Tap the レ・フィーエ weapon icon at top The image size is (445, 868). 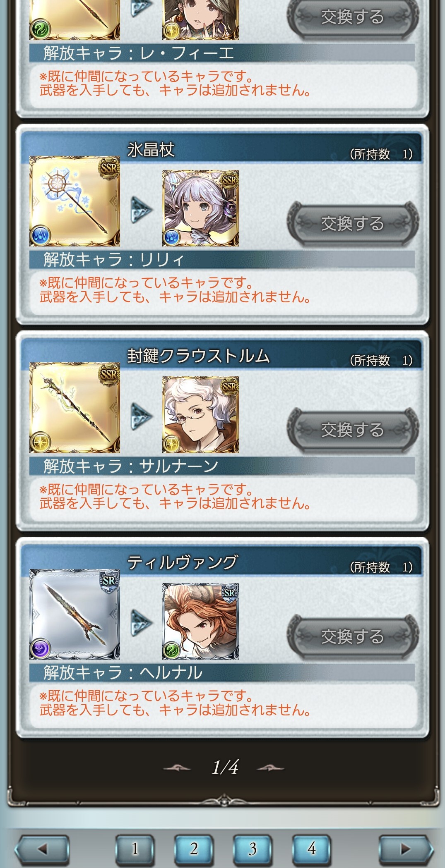pos(75,20)
